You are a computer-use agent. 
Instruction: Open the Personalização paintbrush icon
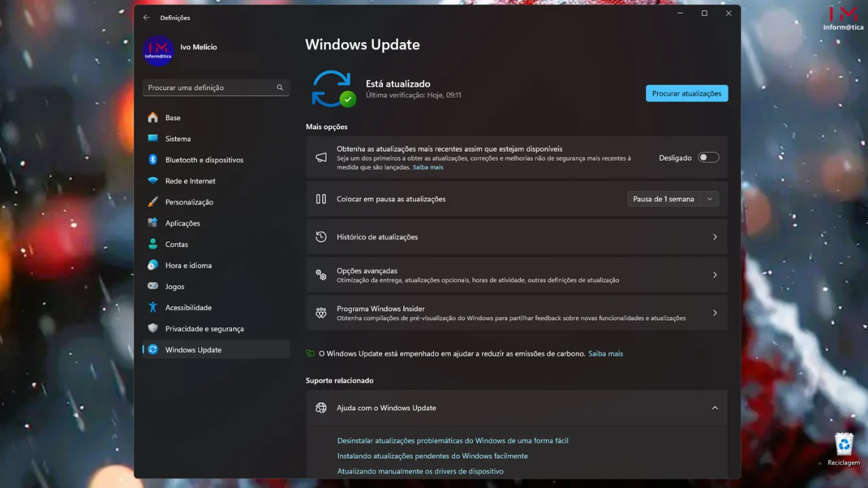(x=153, y=202)
